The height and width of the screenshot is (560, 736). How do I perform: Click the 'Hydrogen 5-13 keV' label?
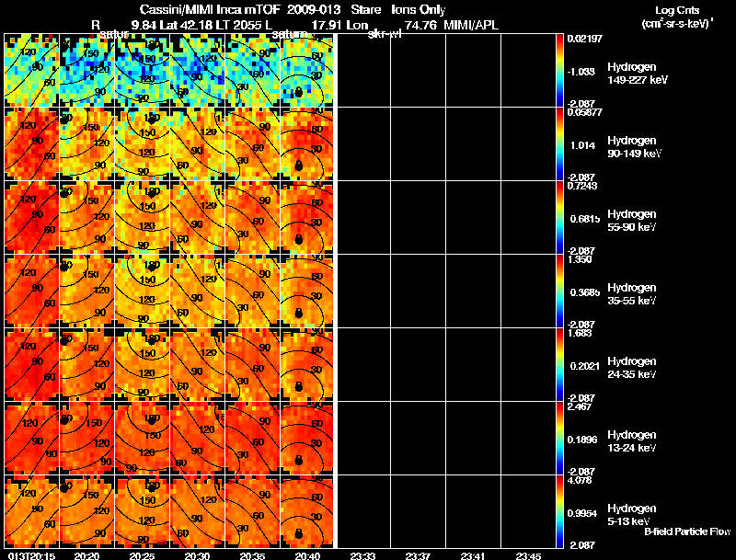coord(632,515)
